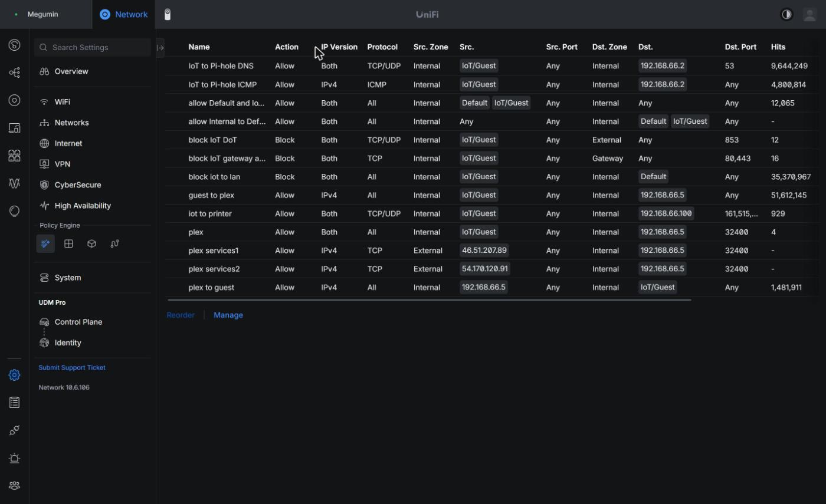Select the Policy Engine cube objects icon
Image resolution: width=826 pixels, height=504 pixels.
pos(91,243)
